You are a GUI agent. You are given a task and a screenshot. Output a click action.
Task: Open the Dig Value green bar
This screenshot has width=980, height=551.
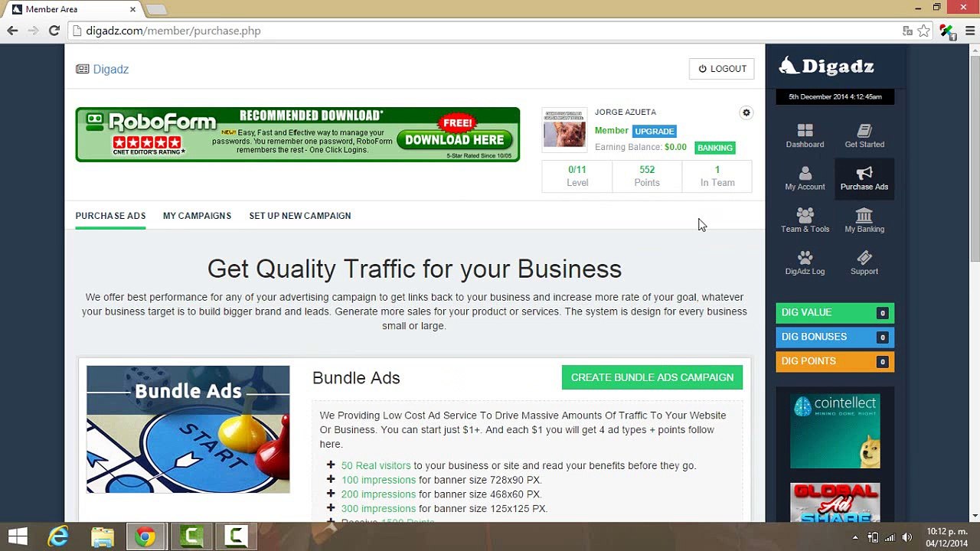point(835,312)
